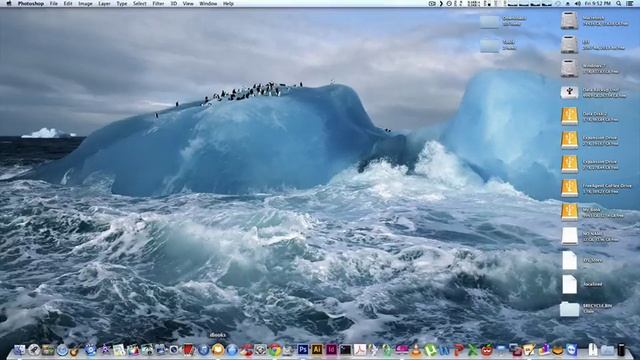The width and height of the screenshot is (640, 360).
Task: Open Finder from the Dock
Action: coord(19,350)
